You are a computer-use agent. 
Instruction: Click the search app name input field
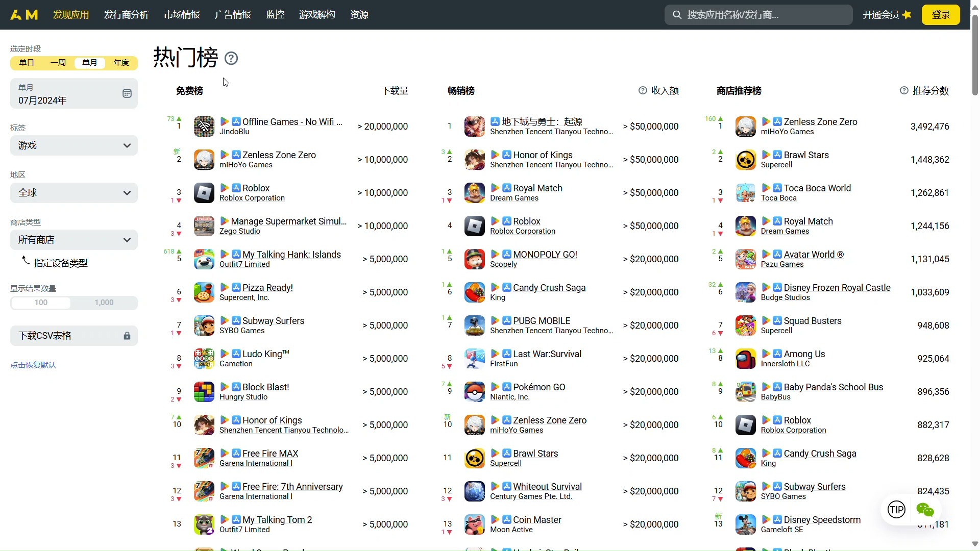pos(758,15)
